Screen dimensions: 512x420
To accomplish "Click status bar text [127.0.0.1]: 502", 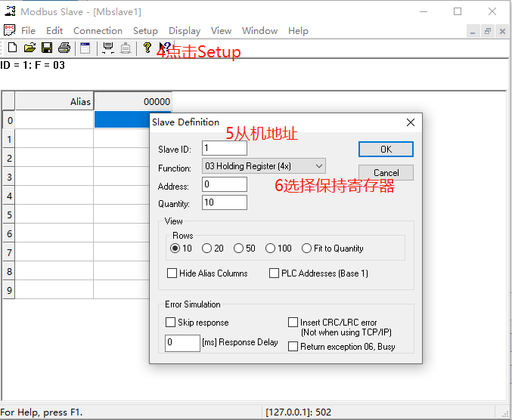I will (298, 412).
